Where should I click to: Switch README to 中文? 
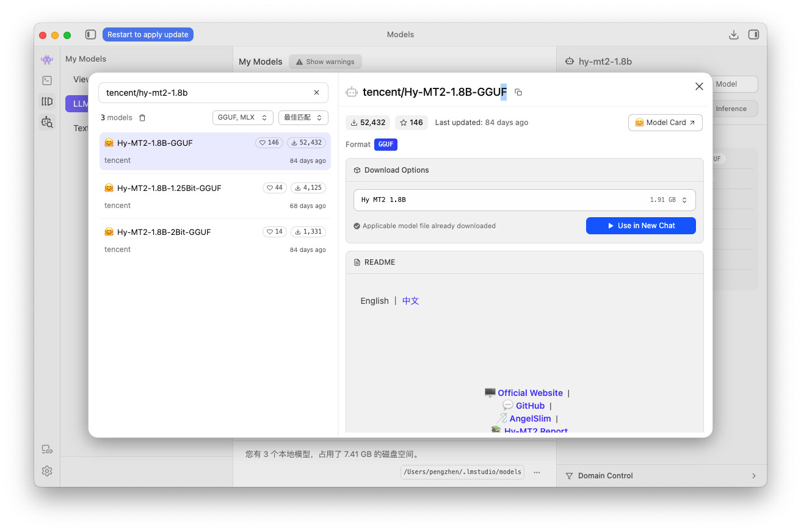coord(411,301)
